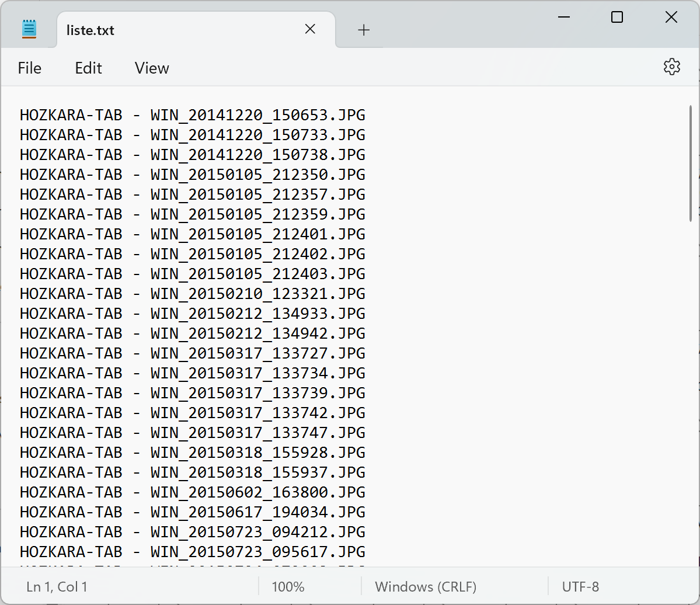This screenshot has width=700, height=605.
Task: Open the File menu
Action: coord(30,68)
